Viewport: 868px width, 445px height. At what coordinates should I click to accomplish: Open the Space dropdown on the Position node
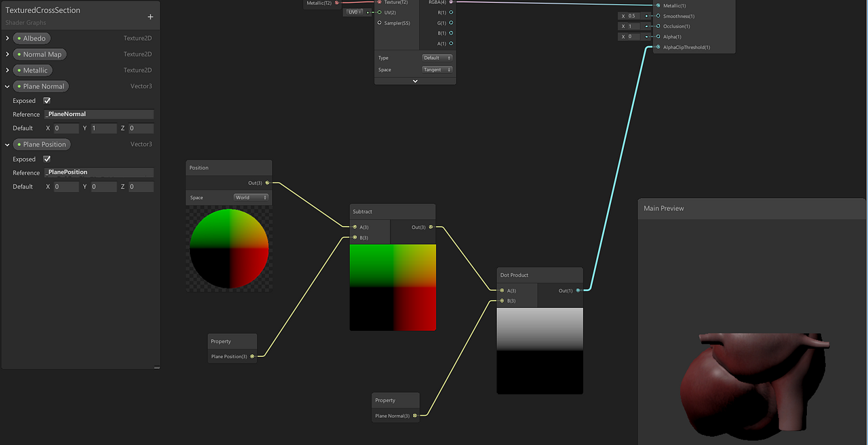point(251,197)
